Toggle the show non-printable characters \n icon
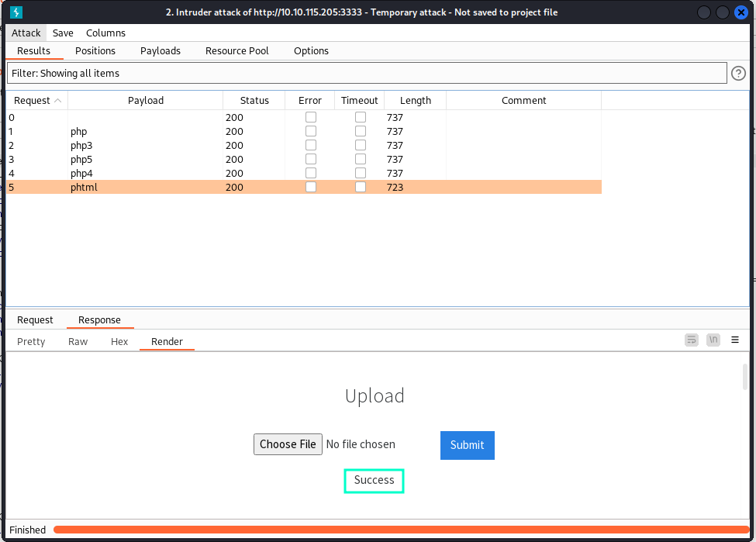This screenshot has width=756, height=542. [x=713, y=340]
